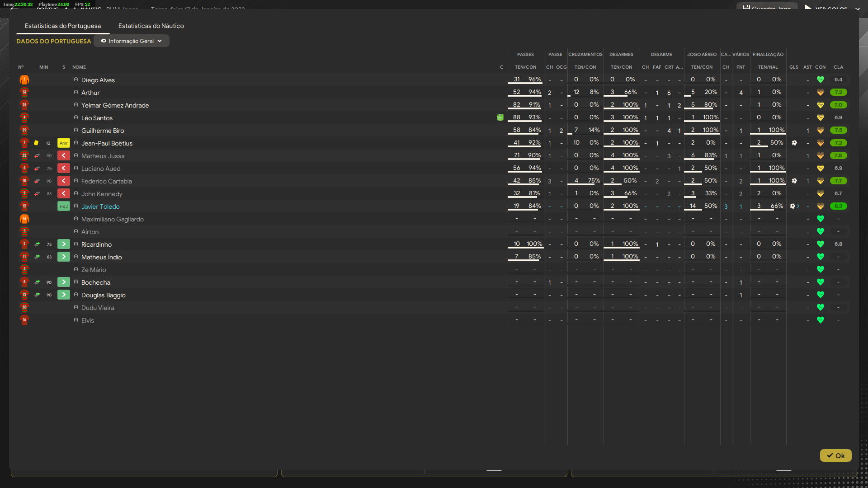Open Dudu Vieira player profile

98,308
